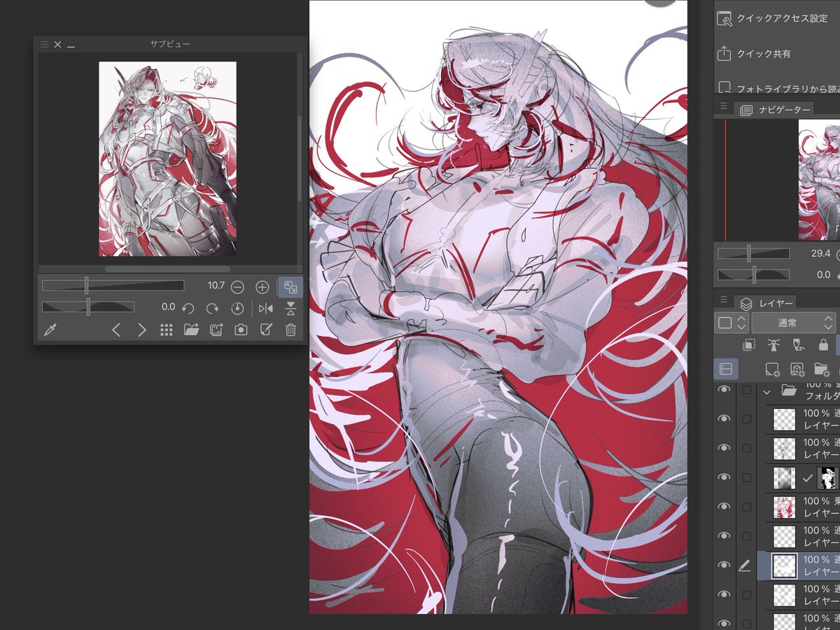Open the layer palette color dropdown
The width and height of the screenshot is (840, 630).
click(x=731, y=323)
